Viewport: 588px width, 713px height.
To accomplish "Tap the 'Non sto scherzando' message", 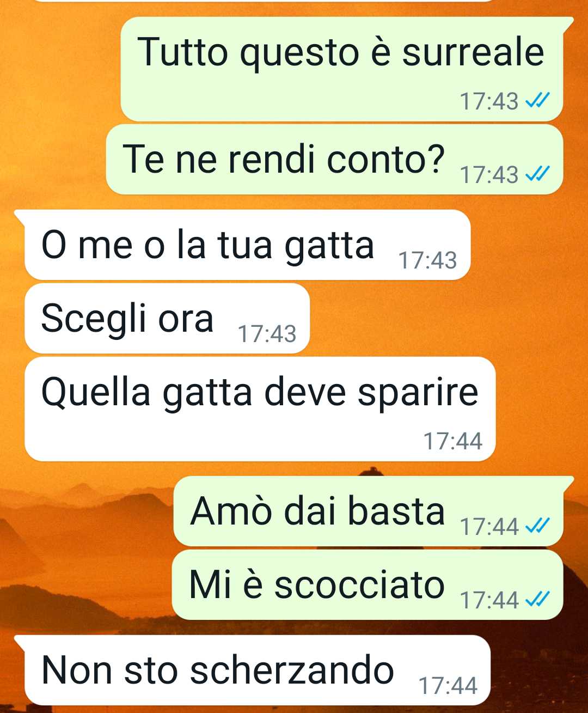I will [258, 670].
